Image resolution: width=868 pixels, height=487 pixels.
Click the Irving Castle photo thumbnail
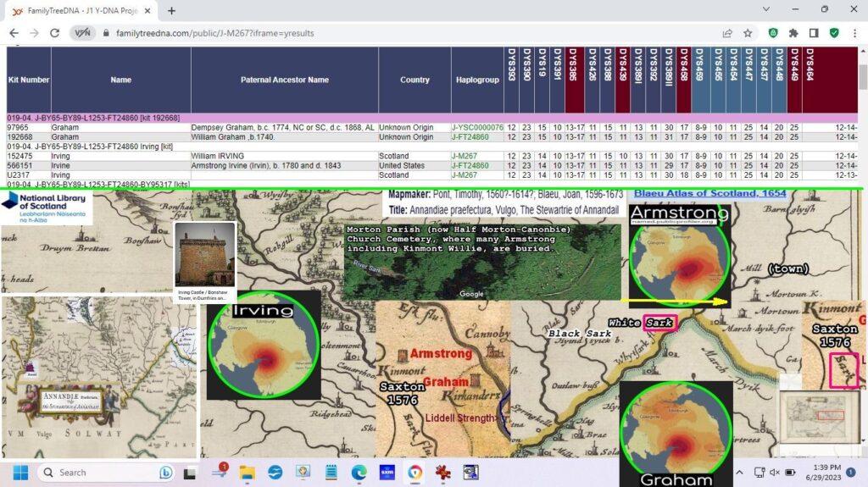[x=205, y=255]
